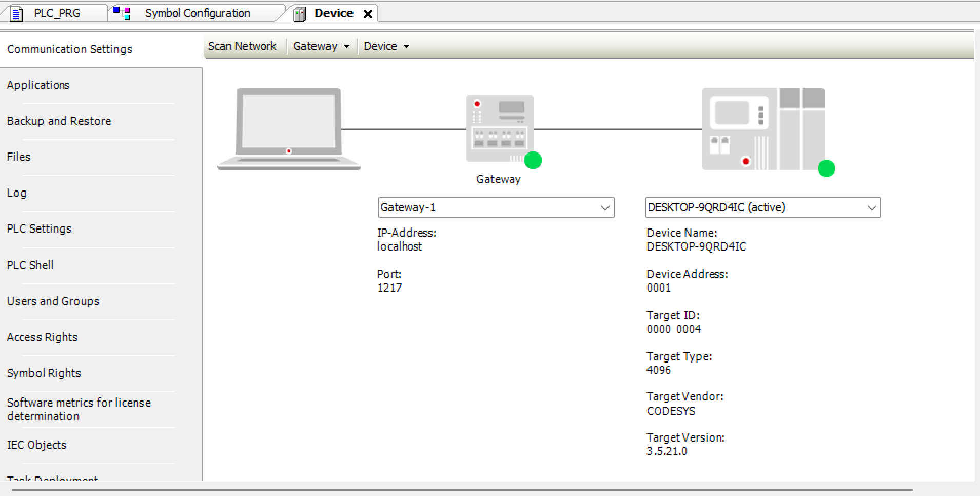The height and width of the screenshot is (496, 980).
Task: Click the PLC_PRG document icon on its tab
Action: [16, 12]
